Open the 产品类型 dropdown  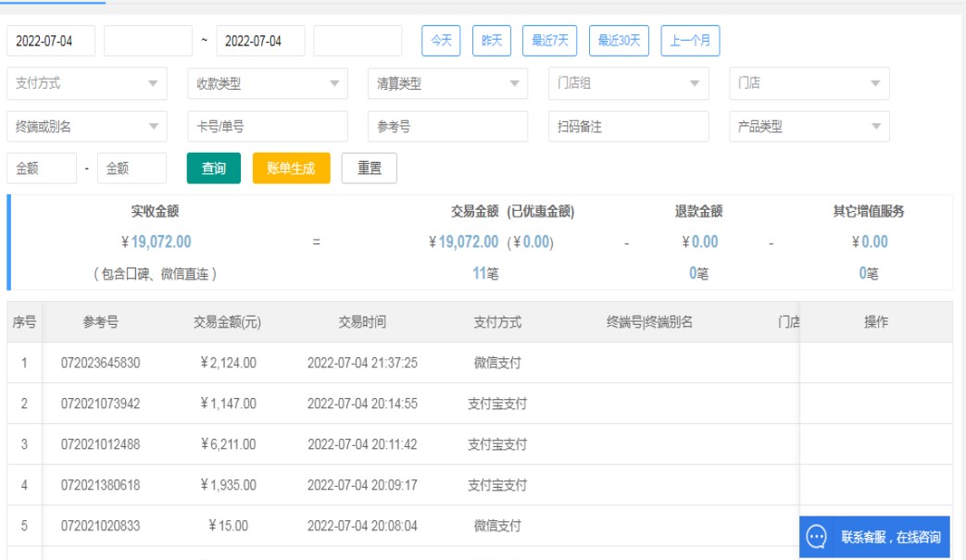pos(809,127)
